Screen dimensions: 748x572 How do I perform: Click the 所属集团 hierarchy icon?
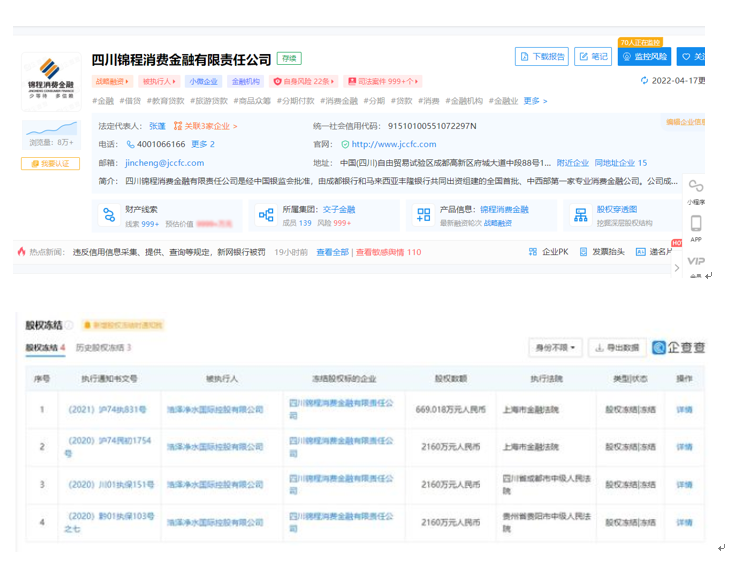tap(266, 215)
